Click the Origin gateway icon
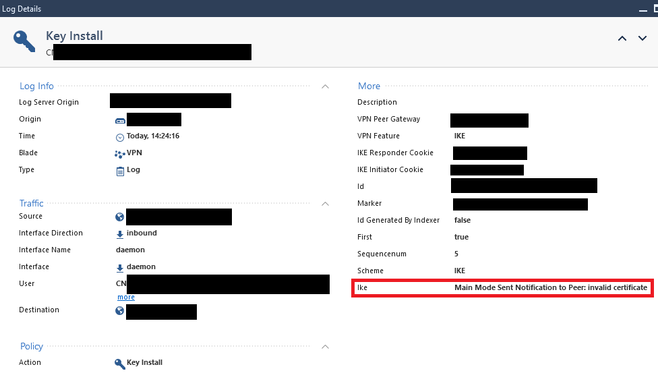Image resolution: width=658 pixels, height=386 pixels. 120,121
